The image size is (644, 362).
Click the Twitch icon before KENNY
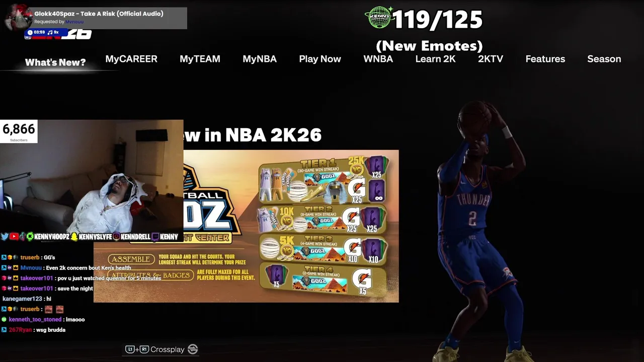click(x=155, y=236)
